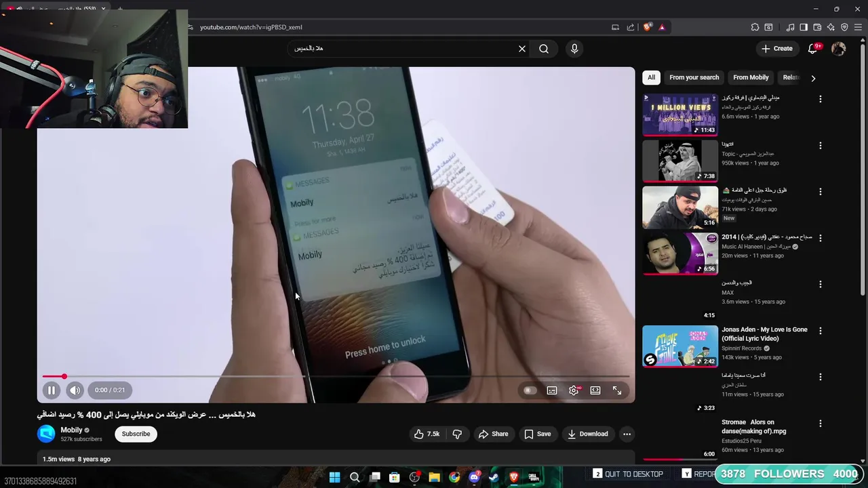
Task: Open the browser hamburger menu
Action: tap(859, 27)
